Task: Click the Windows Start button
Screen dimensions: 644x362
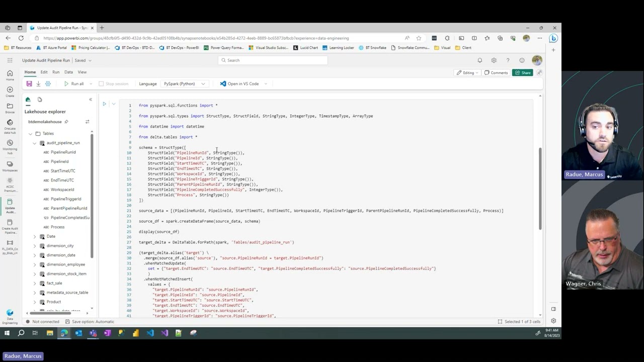Action: 7,333
